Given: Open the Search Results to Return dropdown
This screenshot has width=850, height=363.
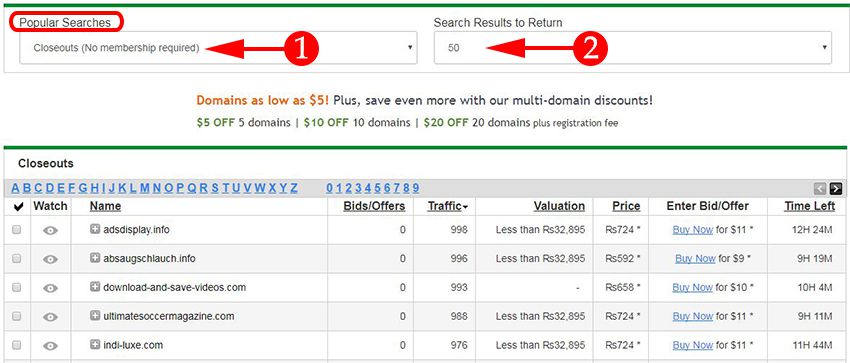Looking at the screenshot, I should 633,48.
